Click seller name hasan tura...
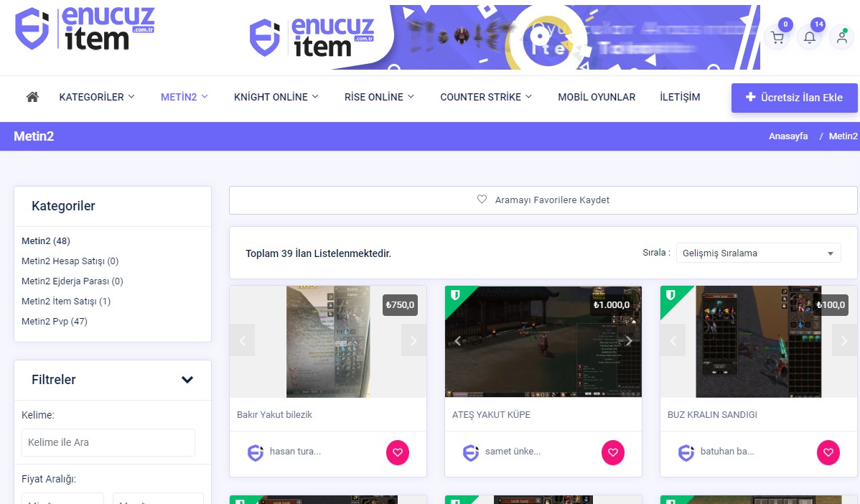This screenshot has width=860, height=504. coord(295,452)
